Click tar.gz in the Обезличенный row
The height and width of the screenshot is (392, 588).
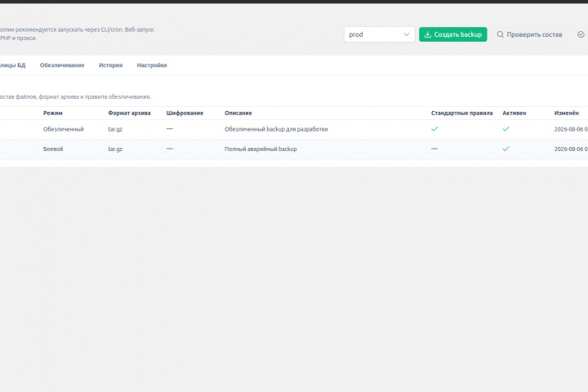coord(115,129)
